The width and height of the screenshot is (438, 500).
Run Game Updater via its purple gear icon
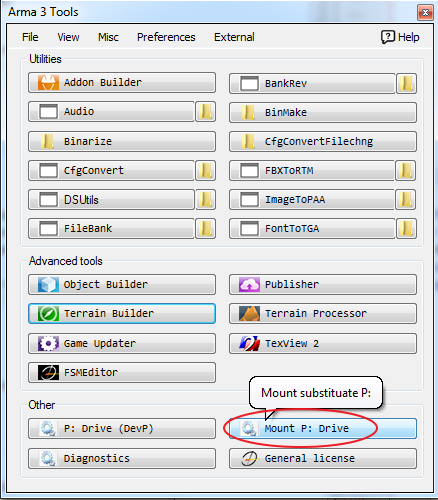coord(48,343)
